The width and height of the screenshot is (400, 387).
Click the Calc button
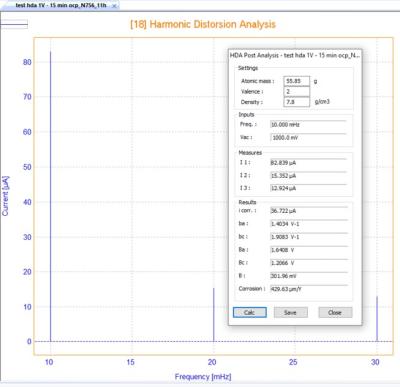(250, 312)
